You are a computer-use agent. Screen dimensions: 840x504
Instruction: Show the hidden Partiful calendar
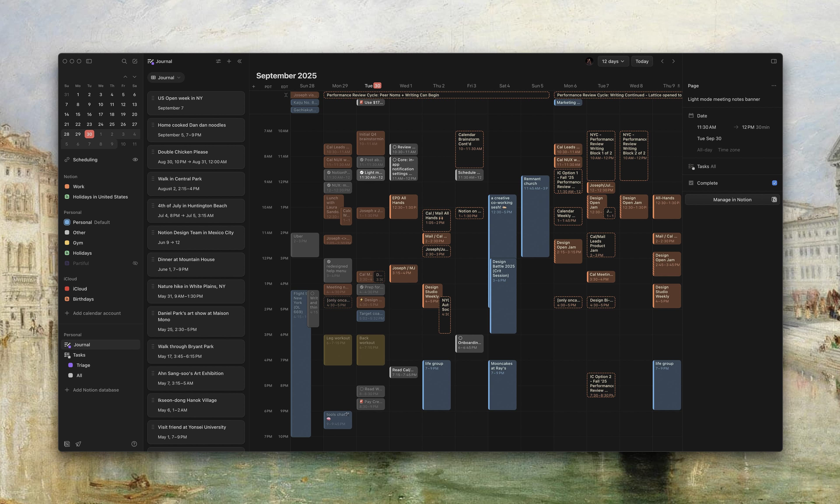click(135, 263)
